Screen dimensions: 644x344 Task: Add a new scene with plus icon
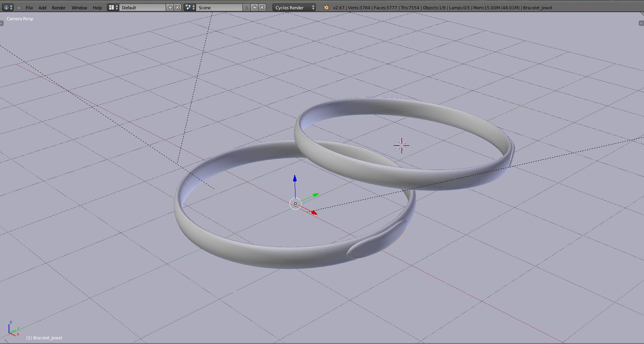pos(255,7)
